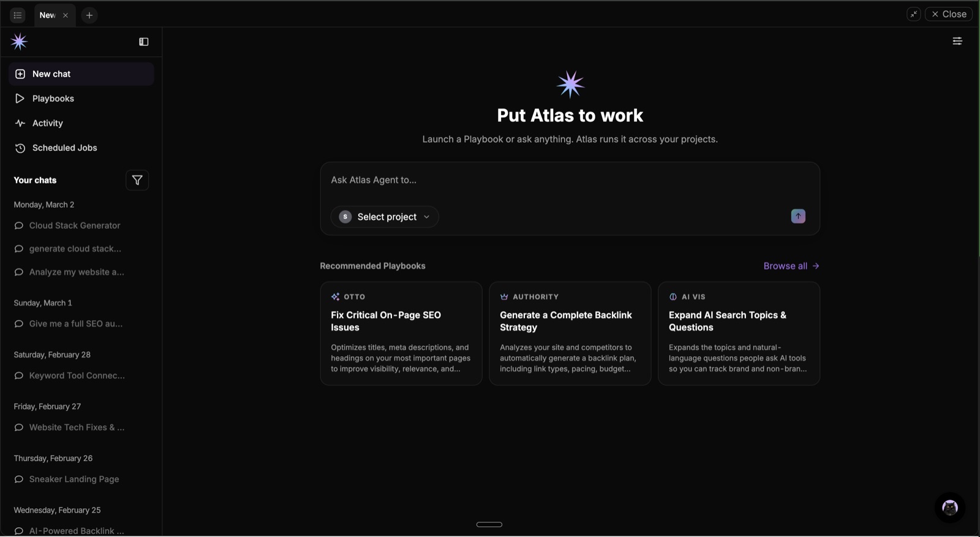Screen dimensions: 980x537
Task: Click the Activity pulse icon
Action: tap(20, 123)
